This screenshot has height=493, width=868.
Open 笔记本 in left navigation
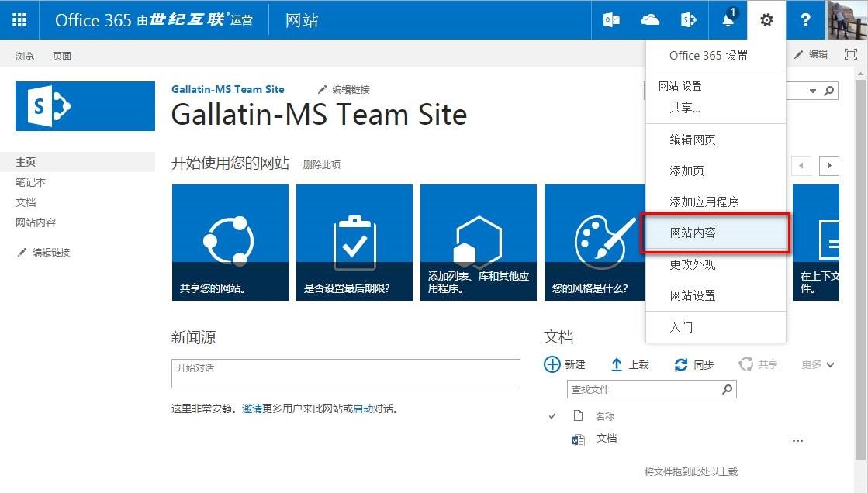click(x=30, y=182)
